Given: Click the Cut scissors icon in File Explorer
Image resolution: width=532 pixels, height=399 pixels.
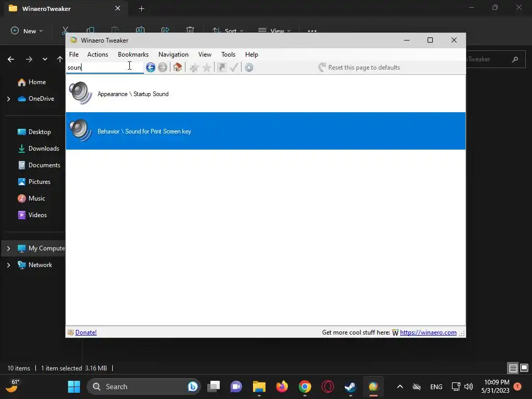Looking at the screenshot, I should coord(65,30).
